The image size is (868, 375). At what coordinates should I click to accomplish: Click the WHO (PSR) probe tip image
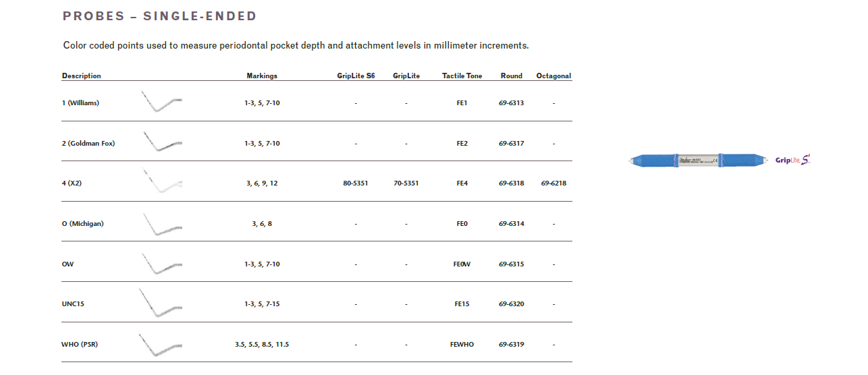(x=161, y=344)
